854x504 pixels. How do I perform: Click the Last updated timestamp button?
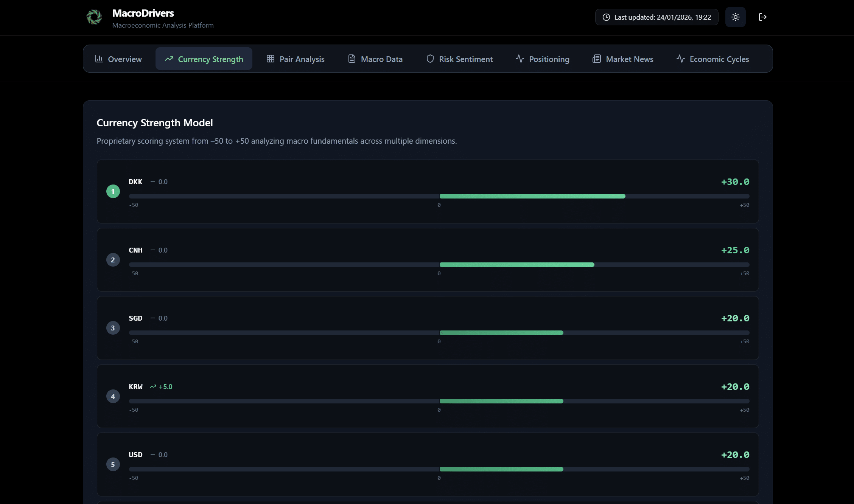pos(656,17)
